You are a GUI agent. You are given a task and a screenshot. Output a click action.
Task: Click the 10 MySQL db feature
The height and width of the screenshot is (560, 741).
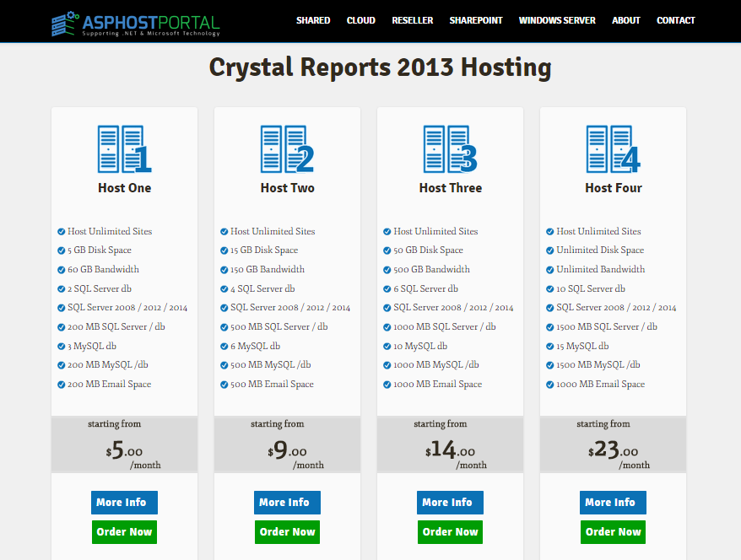point(420,346)
